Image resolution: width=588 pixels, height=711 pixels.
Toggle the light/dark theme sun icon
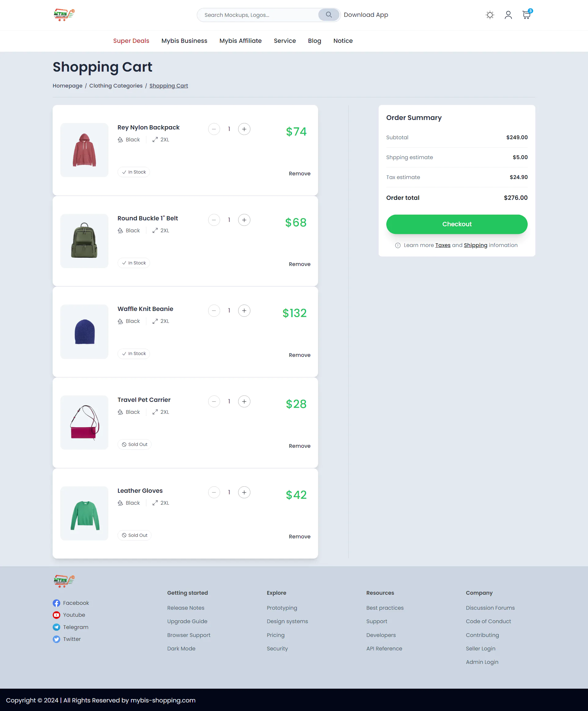[x=489, y=15]
